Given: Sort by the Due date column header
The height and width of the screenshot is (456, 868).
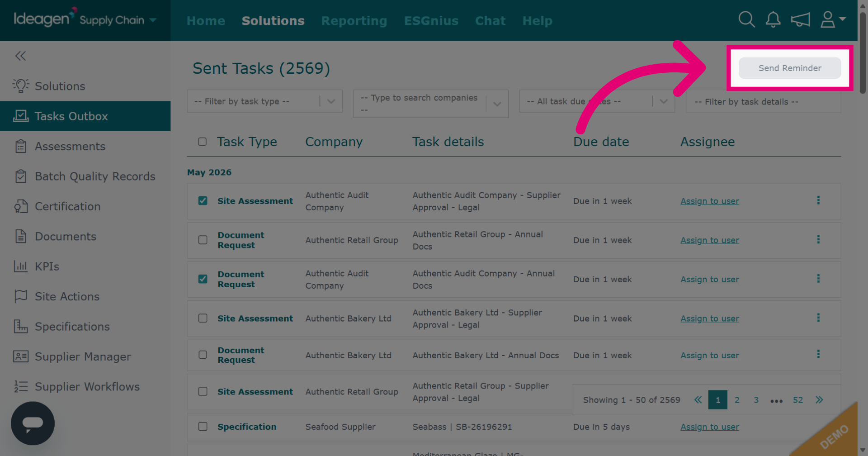Looking at the screenshot, I should point(601,142).
